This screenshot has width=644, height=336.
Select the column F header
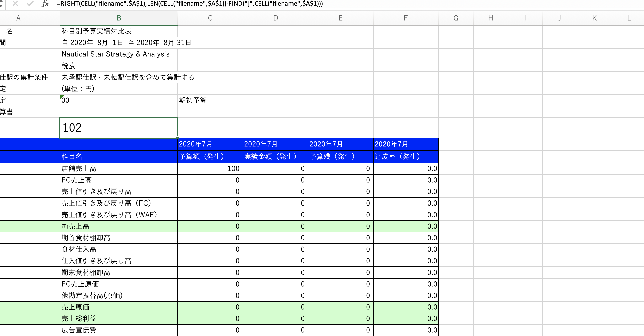(406, 18)
